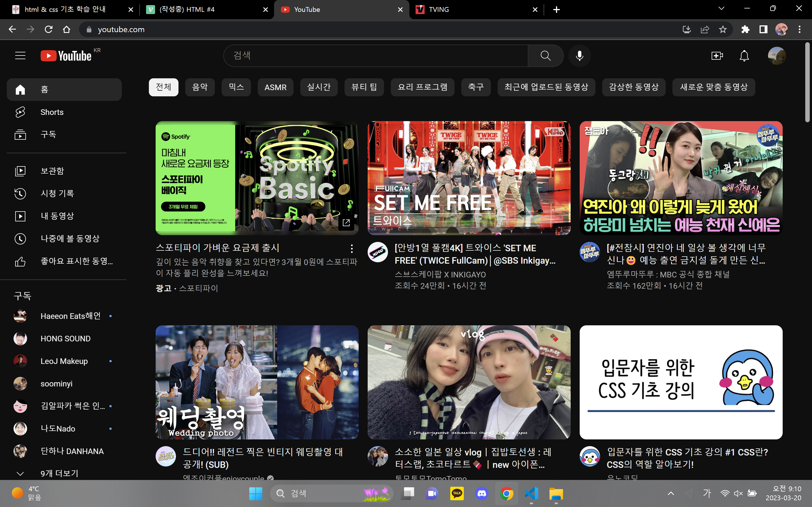Open the hamburger guide menu
812x507 pixels.
pos(20,56)
